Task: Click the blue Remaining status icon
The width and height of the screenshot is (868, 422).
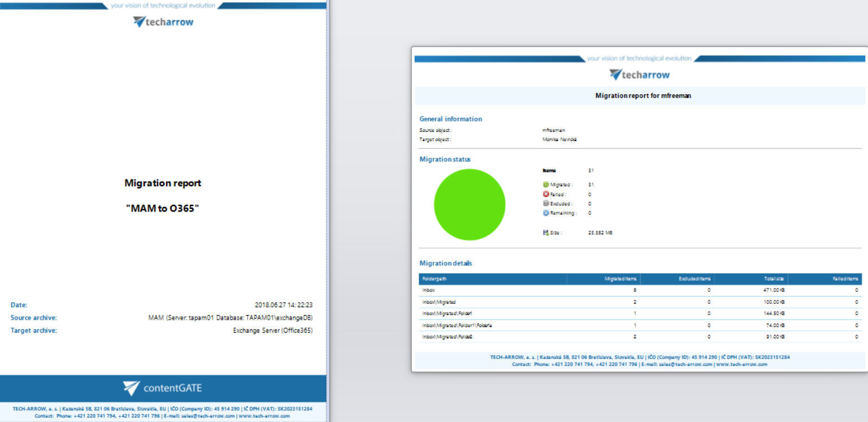Action: click(x=546, y=213)
